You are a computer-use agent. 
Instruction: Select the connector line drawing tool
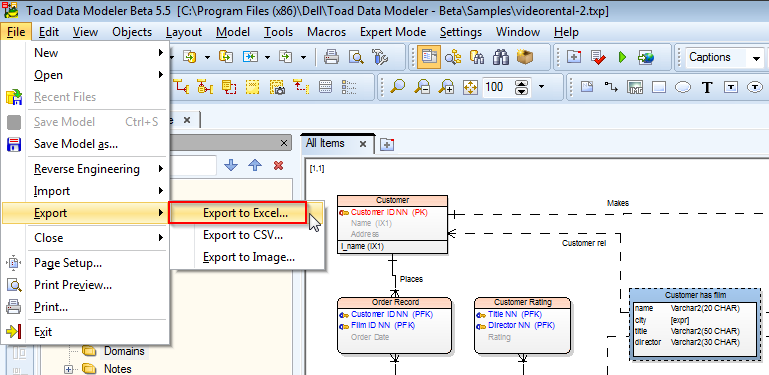pos(611,87)
